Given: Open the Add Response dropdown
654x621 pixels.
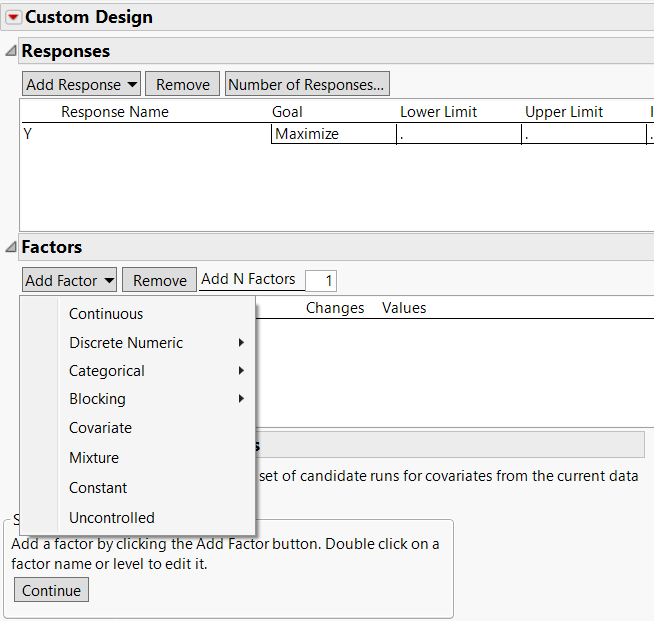Looking at the screenshot, I should tap(82, 85).
